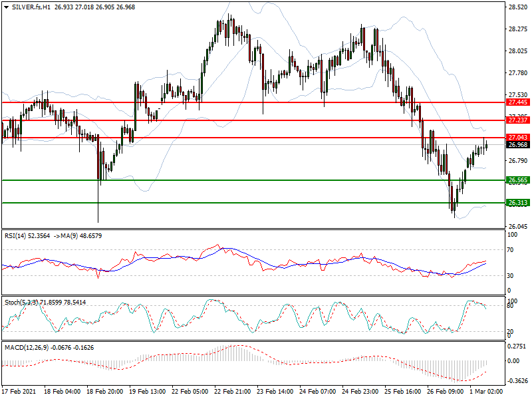
Task: Click the 19 Feb 13:00 time label
Action: [x=148, y=391]
